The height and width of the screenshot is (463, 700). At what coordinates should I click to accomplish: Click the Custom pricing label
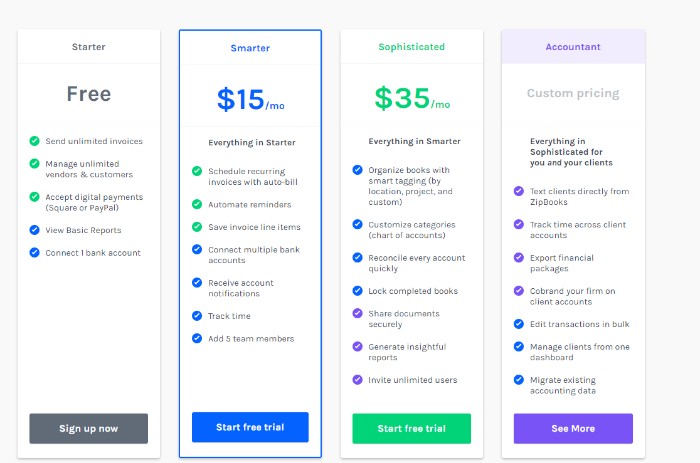(573, 94)
